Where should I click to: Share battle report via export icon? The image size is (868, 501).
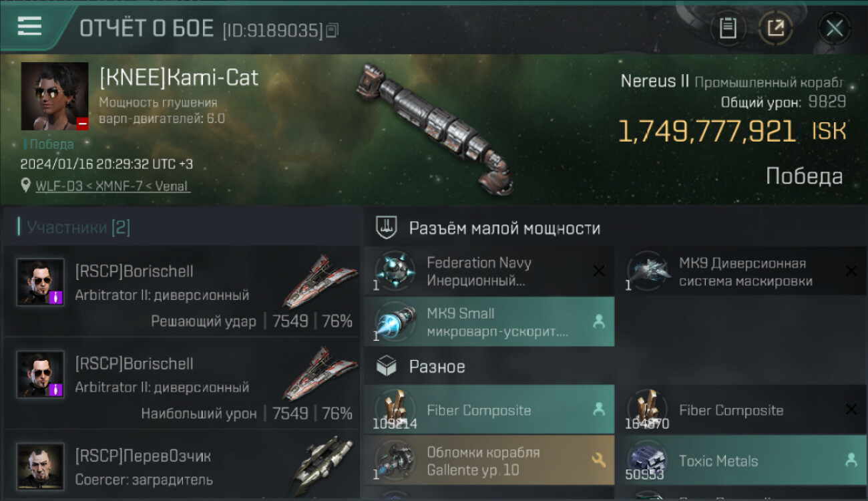coord(776,28)
